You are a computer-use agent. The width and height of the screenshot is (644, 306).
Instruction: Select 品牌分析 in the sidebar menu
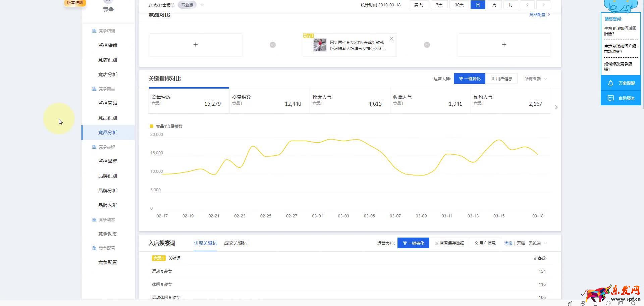[x=108, y=190]
